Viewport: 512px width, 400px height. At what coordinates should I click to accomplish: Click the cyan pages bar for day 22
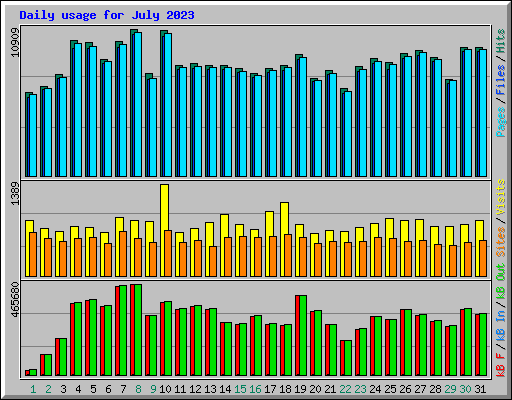(x=348, y=134)
